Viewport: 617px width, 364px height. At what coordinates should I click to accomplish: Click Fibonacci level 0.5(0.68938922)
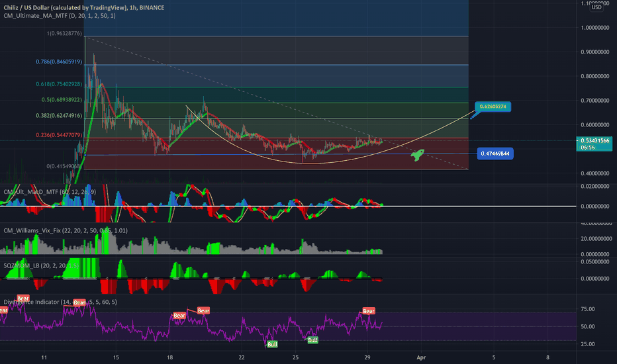[x=62, y=100]
